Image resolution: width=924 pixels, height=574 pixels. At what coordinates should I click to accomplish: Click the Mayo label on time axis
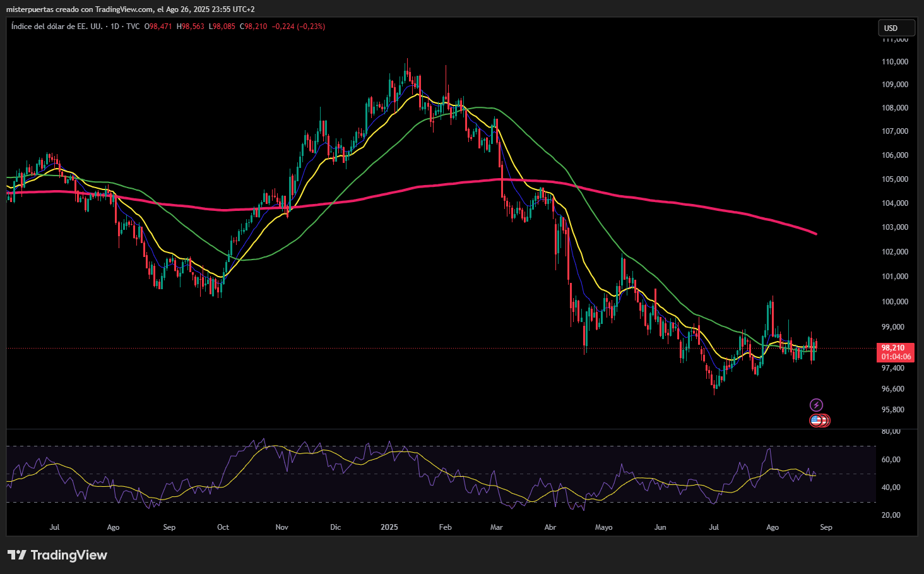coord(603,527)
